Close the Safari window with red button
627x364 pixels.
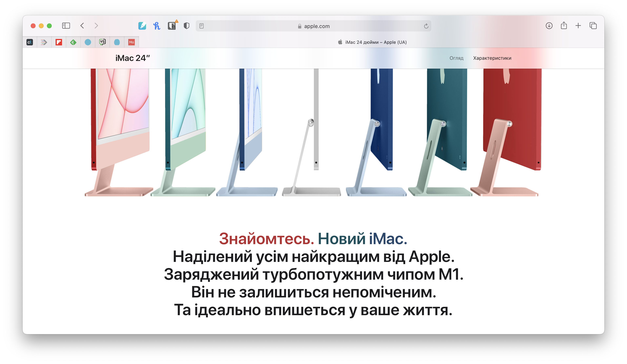(33, 26)
